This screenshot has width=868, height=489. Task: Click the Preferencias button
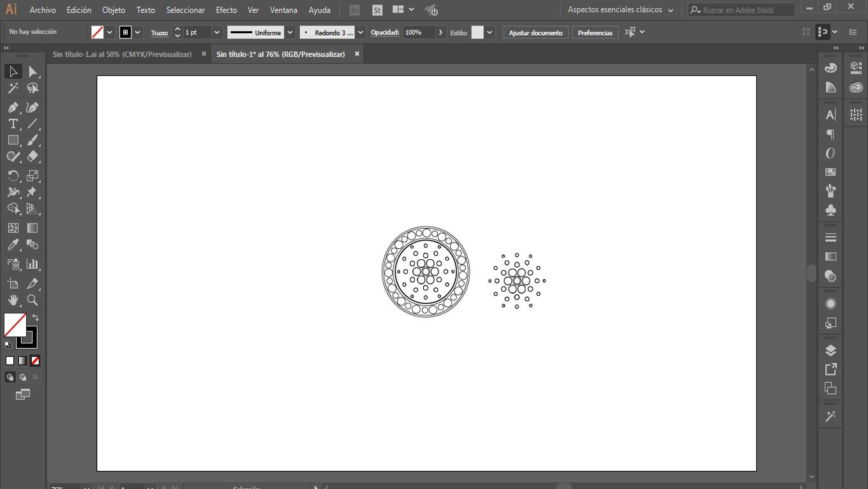coord(595,33)
